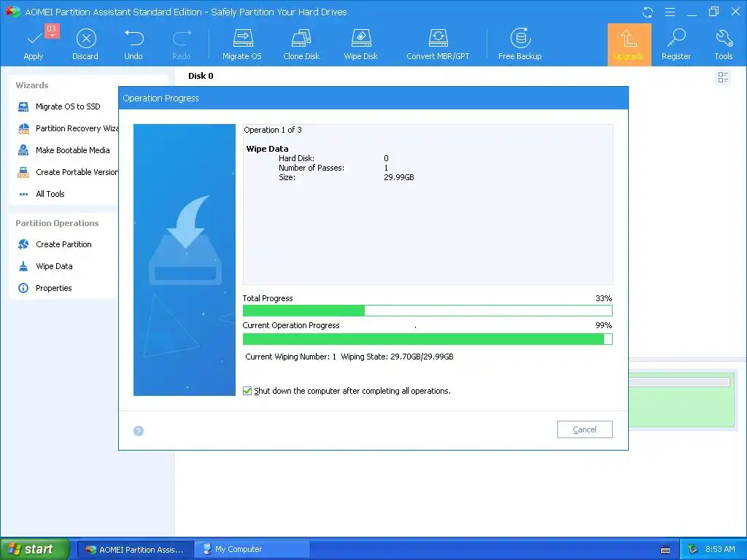Open the Migrate OS toolbar tool
The height and width of the screenshot is (560, 747).
pyautogui.click(x=242, y=44)
